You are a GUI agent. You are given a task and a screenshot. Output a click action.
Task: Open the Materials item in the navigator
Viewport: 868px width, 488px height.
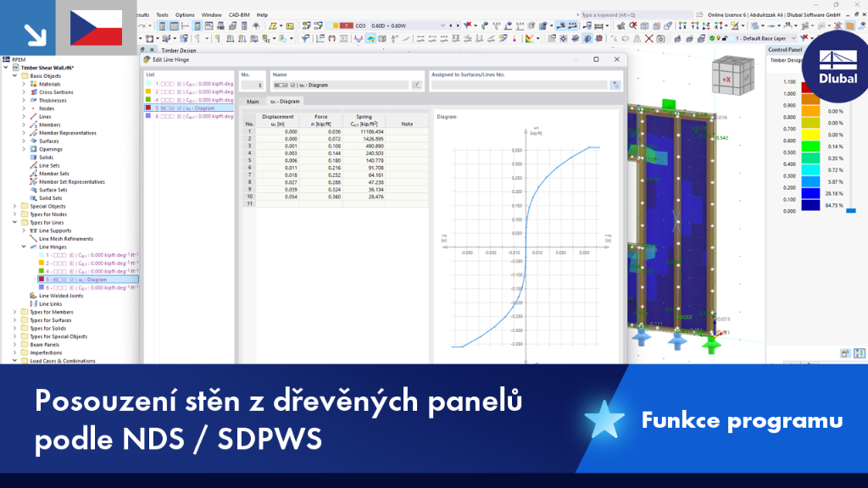[x=49, y=84]
